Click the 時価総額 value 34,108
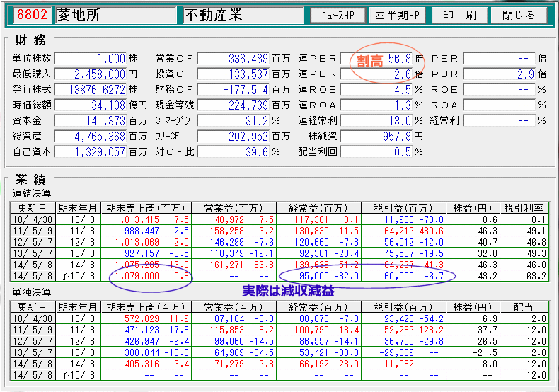Viewport: 559px width, 392px height. tap(91, 105)
